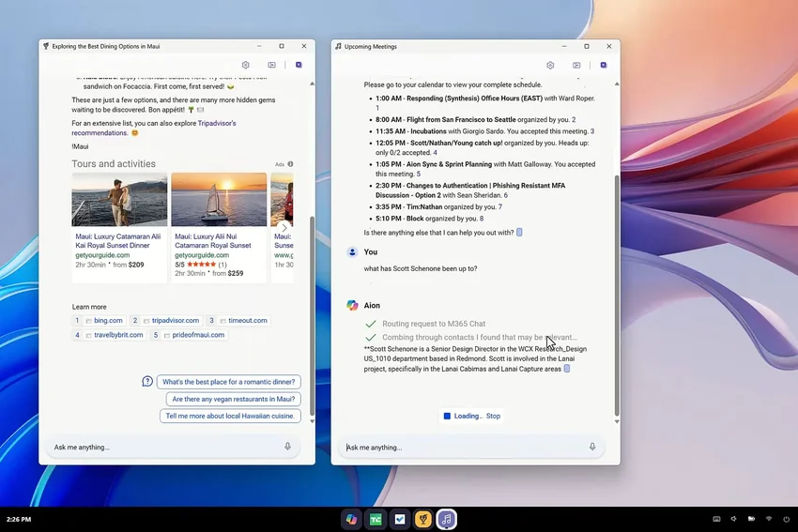Open settings gear in Maui dining window
The image size is (798, 532).
tap(246, 65)
